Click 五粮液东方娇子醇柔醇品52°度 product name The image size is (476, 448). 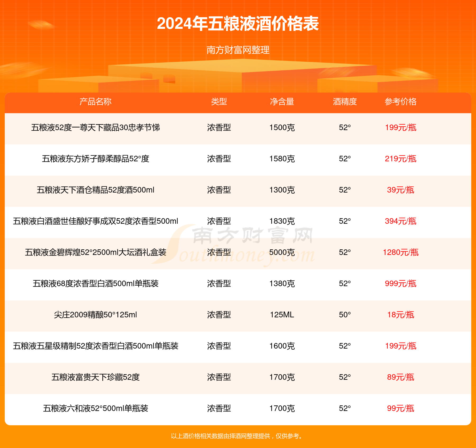pos(95,159)
